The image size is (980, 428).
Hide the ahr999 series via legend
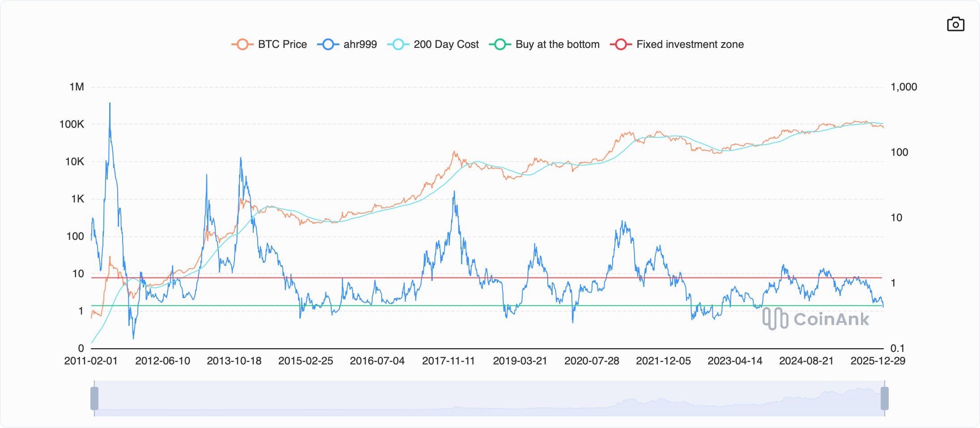pos(347,44)
